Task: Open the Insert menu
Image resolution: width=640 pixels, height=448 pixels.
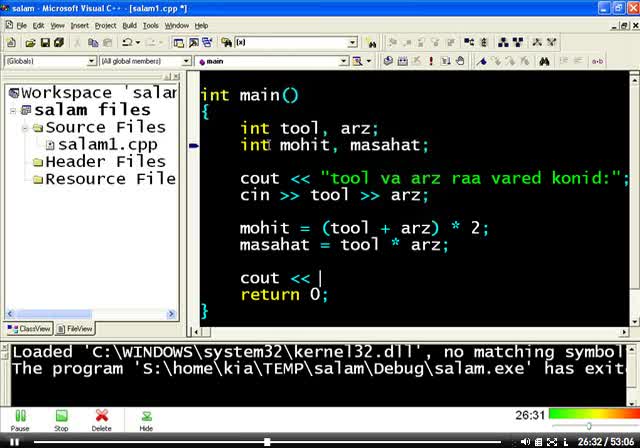Action: pyautogui.click(x=80, y=26)
